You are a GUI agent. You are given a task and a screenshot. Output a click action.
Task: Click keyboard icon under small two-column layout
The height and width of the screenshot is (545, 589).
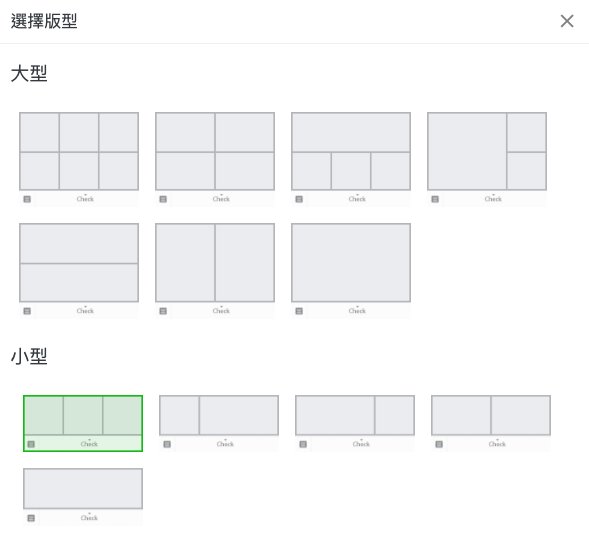pos(439,444)
